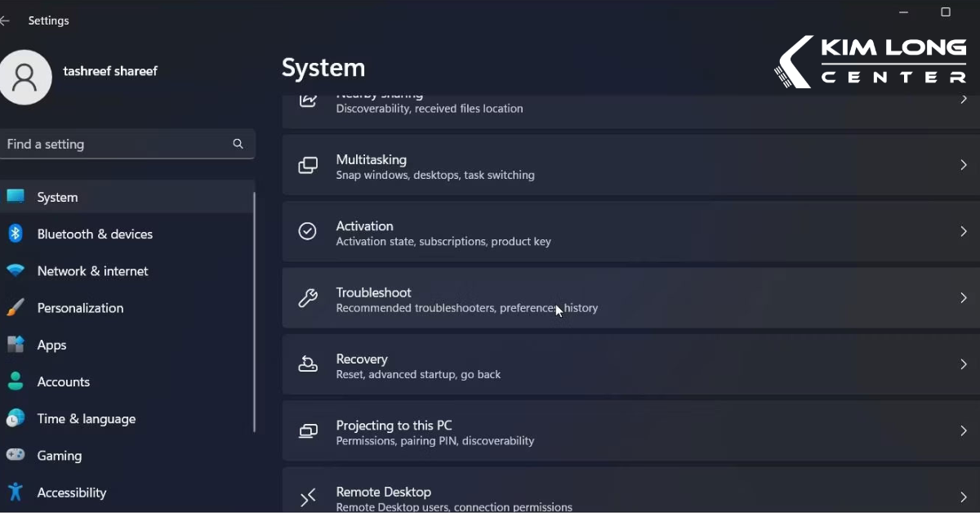
Task: Click the user profile tashreef shareef
Action: point(110,71)
